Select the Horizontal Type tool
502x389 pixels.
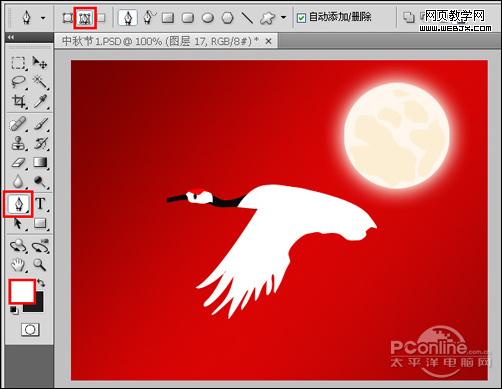click(x=40, y=203)
